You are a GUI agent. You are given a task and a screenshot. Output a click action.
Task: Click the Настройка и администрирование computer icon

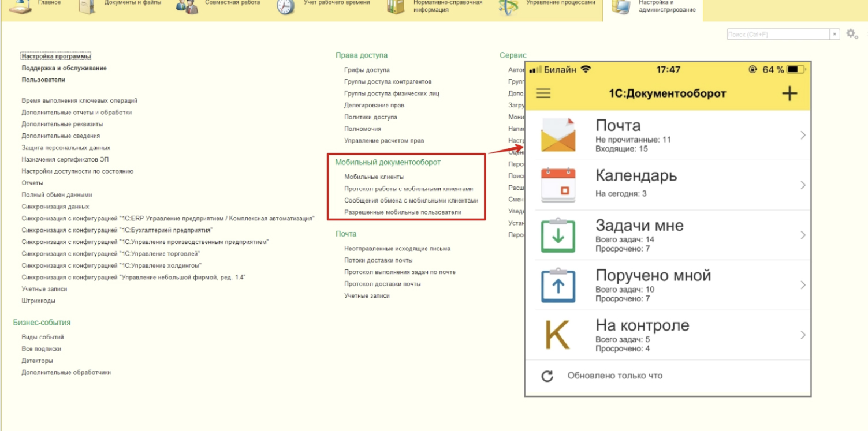point(621,6)
